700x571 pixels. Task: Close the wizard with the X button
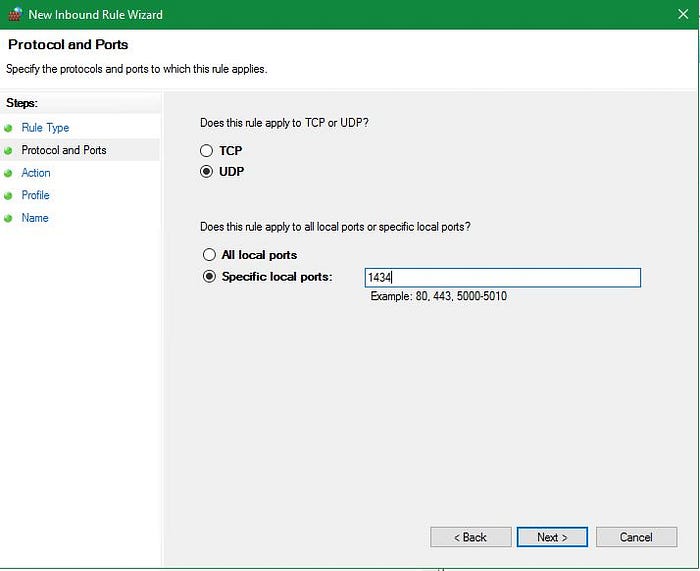[x=683, y=14]
